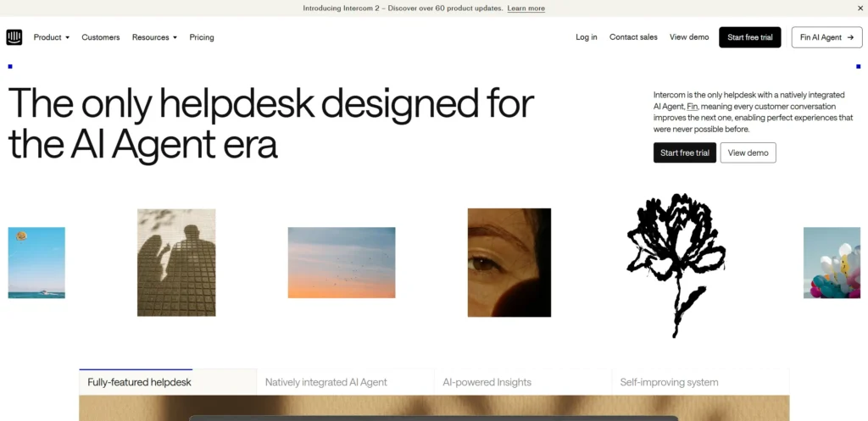Expand the Product dropdown menu
This screenshot has height=421, width=868.
click(x=52, y=37)
